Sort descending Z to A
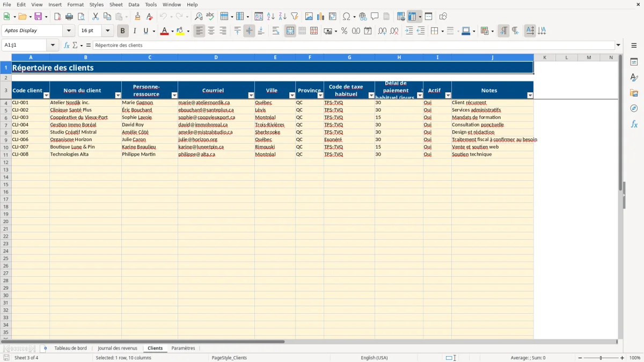Viewport: 644px width, 362px height. pos(282,17)
